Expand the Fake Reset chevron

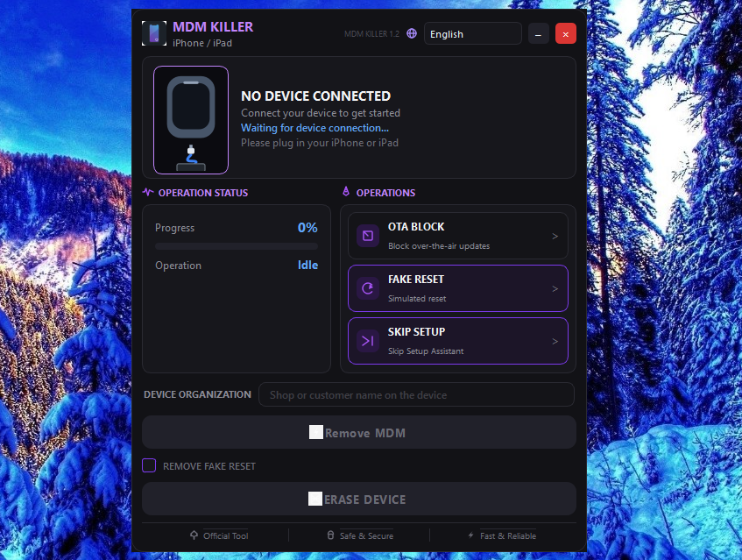coord(555,288)
